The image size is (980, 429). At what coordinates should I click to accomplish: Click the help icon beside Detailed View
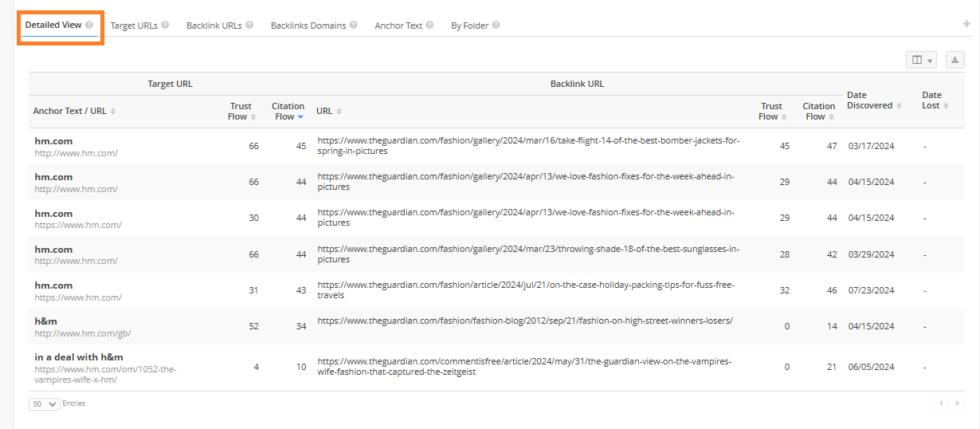click(89, 25)
